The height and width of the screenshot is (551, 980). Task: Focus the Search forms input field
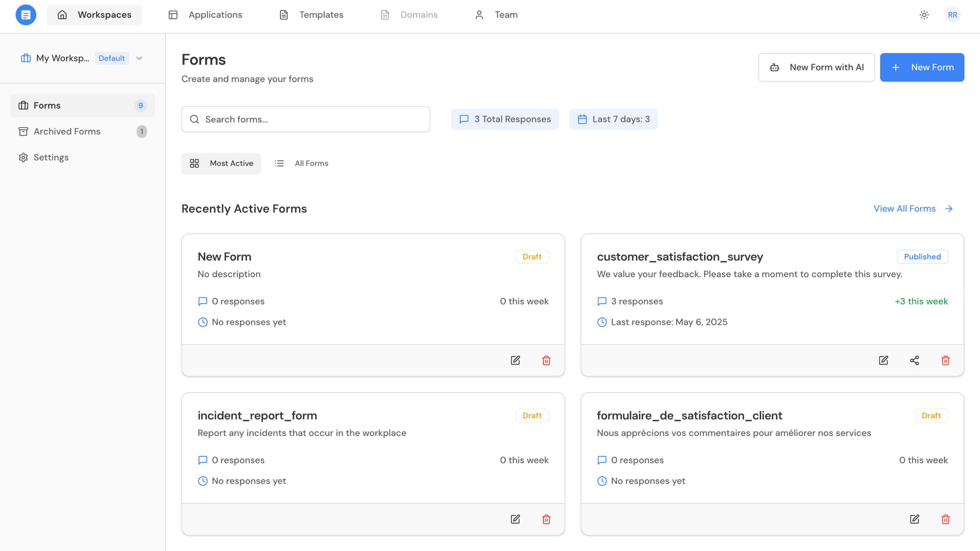[306, 119]
